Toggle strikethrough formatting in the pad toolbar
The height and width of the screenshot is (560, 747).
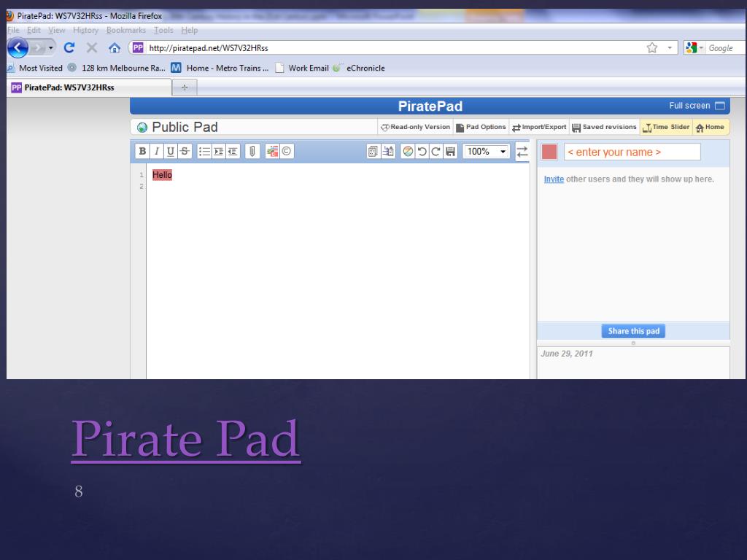point(185,152)
